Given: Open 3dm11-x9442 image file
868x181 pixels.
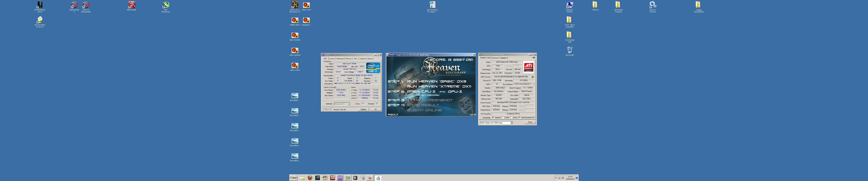Looking at the screenshot, I should (295, 67).
